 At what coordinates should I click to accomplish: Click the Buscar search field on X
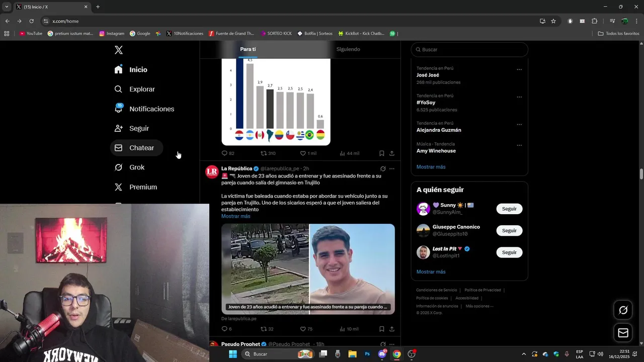pyautogui.click(x=469, y=49)
